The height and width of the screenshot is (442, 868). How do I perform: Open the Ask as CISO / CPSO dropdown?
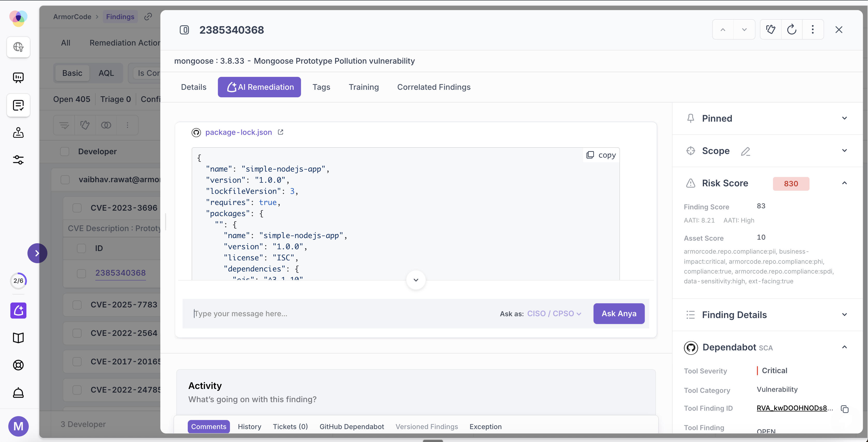[554, 314]
